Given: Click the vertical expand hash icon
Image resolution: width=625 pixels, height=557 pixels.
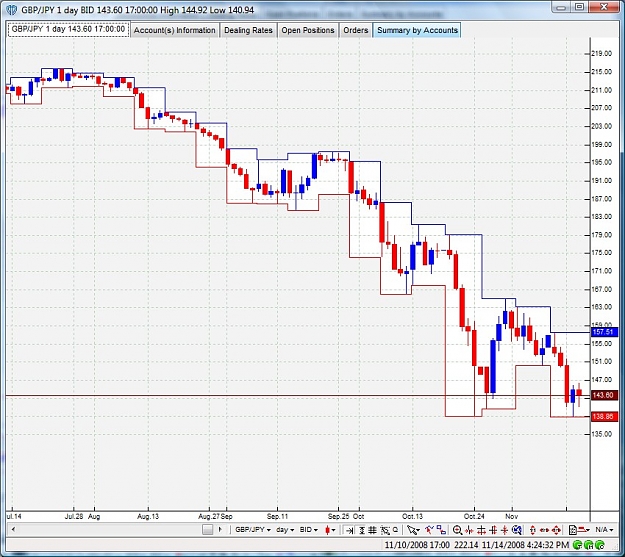Looking at the screenshot, I should pyautogui.click(x=493, y=530).
